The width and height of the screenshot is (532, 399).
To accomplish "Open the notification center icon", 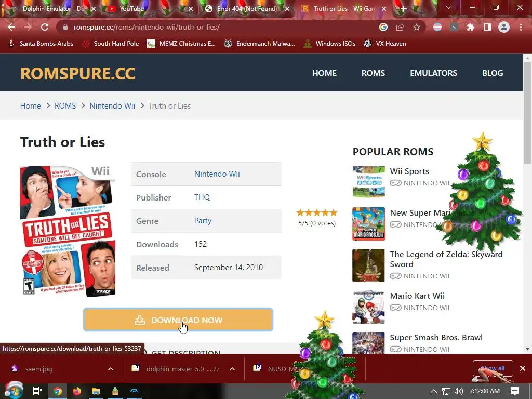I will pyautogui.click(x=515, y=391).
